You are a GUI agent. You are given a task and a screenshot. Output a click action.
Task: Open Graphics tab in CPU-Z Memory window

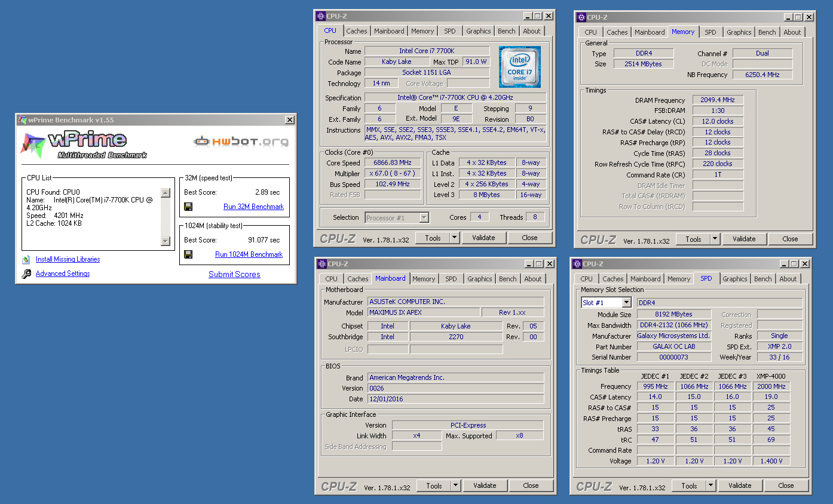coord(739,32)
